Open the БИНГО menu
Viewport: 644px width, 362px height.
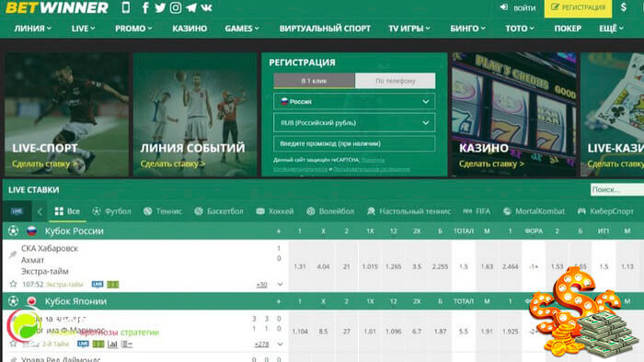[467, 28]
